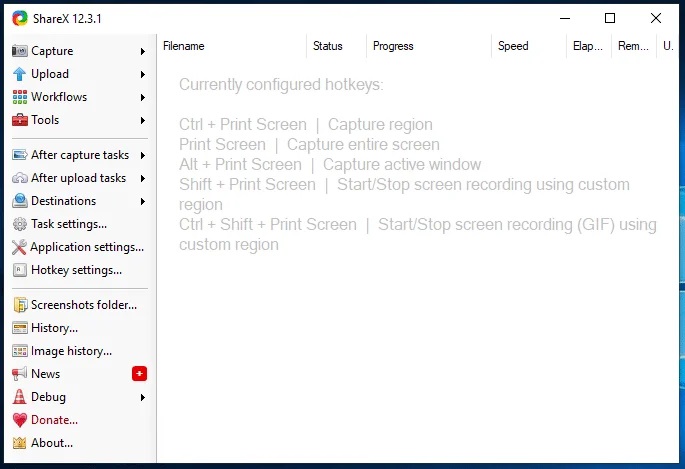Open the Destinations menu

(x=80, y=200)
